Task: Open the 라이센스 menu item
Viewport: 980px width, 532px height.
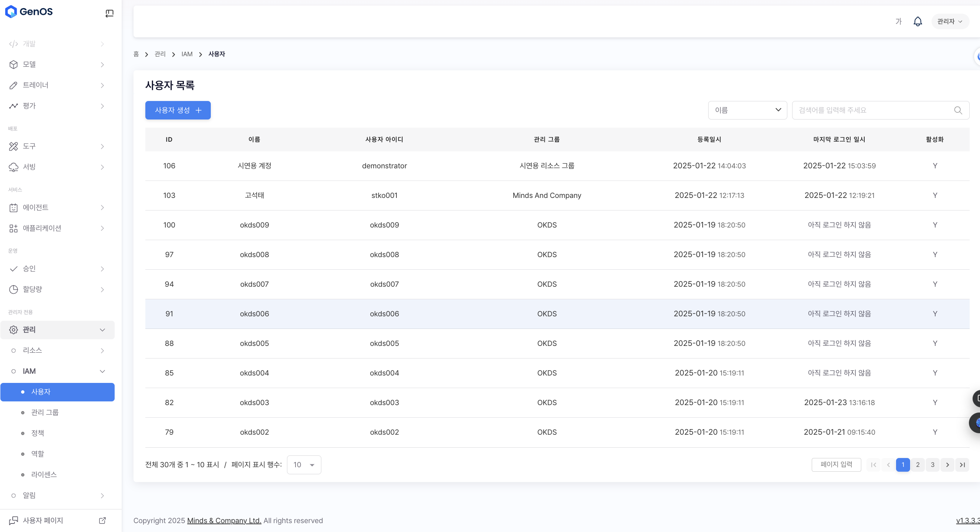Action: (x=44, y=475)
